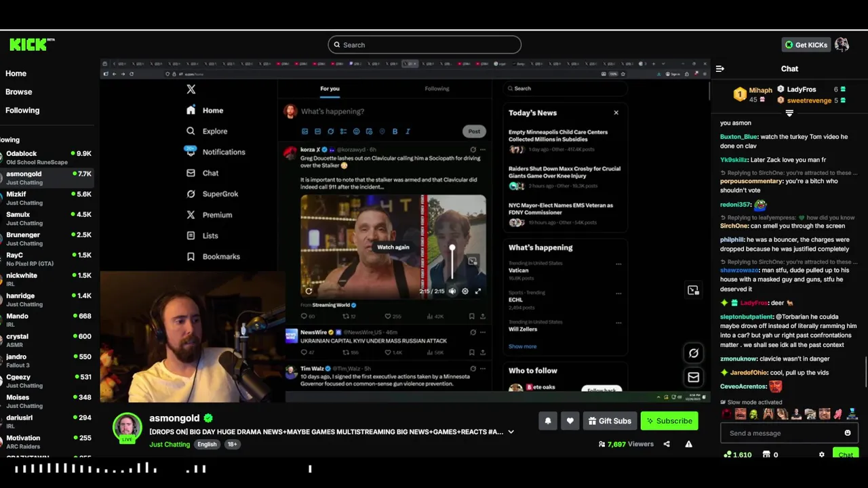The height and width of the screenshot is (488, 868).
Task: Mute the tweet video speaker icon
Action: coord(452,291)
